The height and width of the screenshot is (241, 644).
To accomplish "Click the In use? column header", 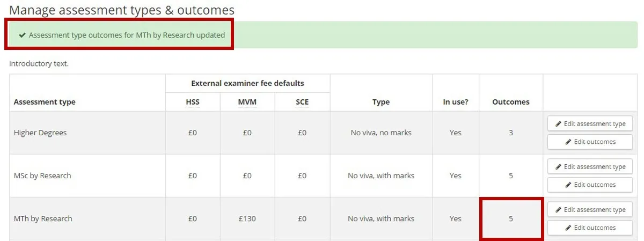I will pos(456,102).
